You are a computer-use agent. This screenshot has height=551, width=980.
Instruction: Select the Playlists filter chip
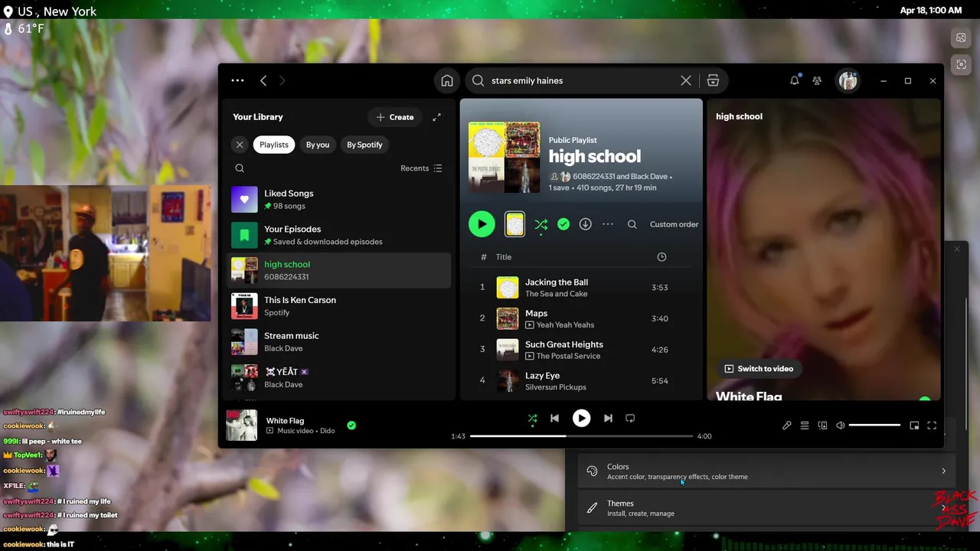[274, 145]
